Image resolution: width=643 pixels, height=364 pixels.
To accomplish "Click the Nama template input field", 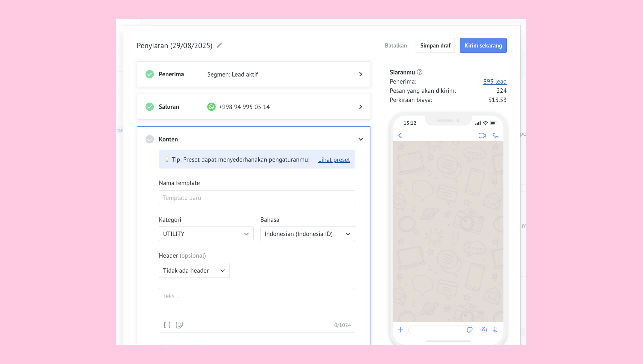I will 256,198.
